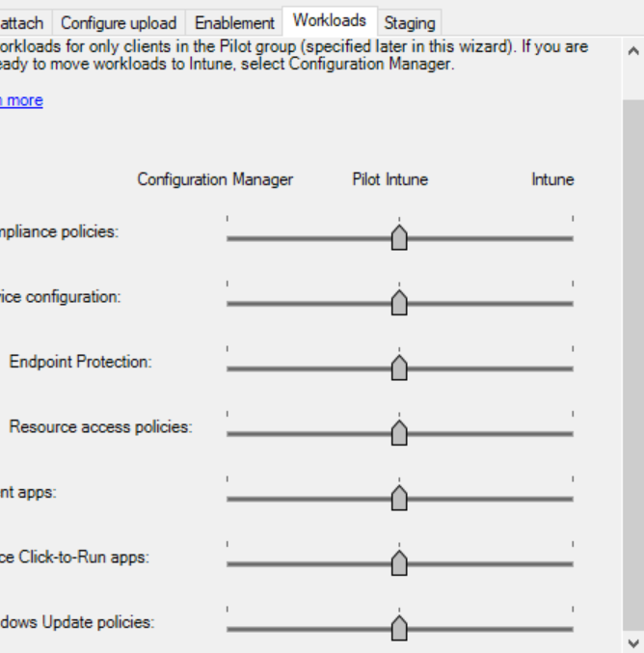
Task: Click the Pilot Intune column heading
Action: (x=390, y=179)
